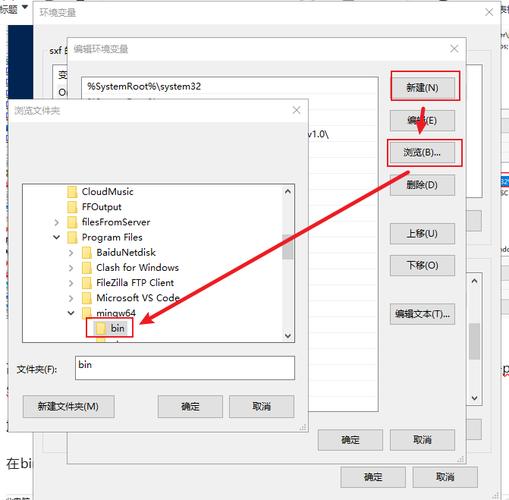The height and width of the screenshot is (500, 509).
Task: Click folder tree scrollbar up arrow
Action: [288, 192]
